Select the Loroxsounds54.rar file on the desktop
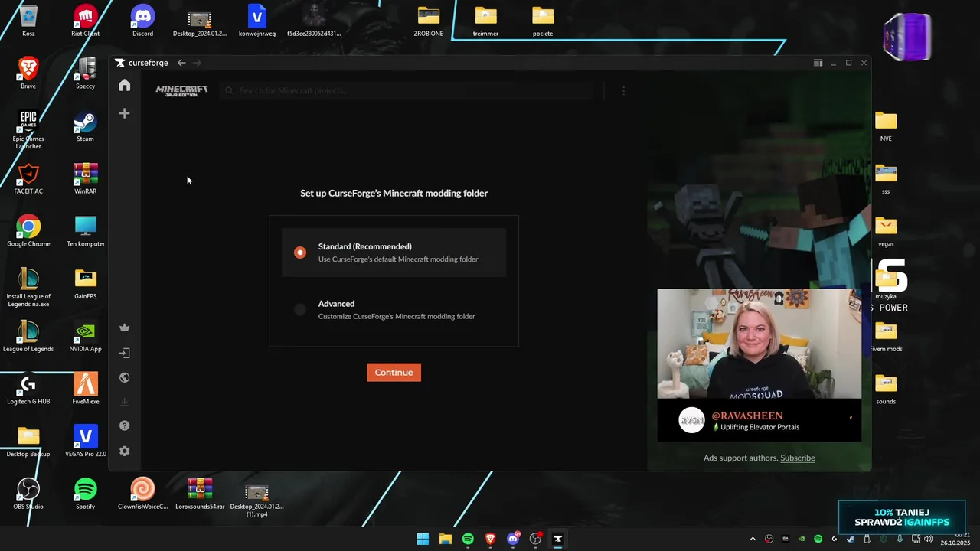Screen dimensions: 980x551 pos(200,494)
